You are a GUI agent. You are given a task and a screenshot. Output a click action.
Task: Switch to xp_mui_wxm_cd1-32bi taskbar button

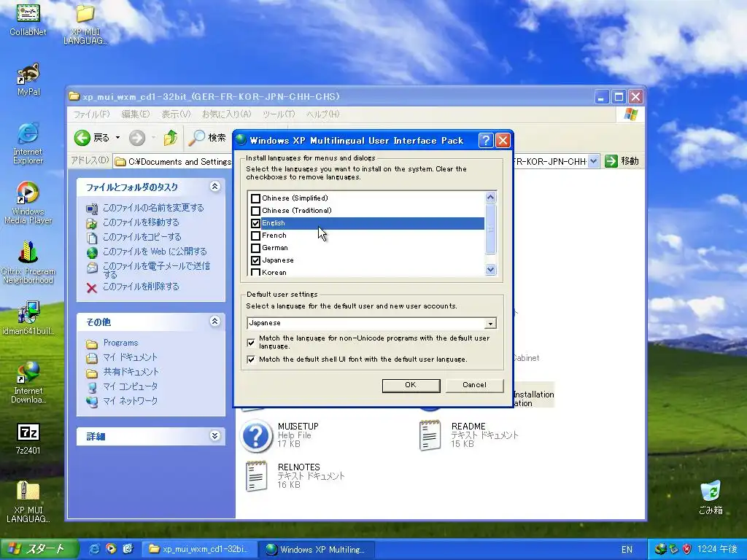[x=198, y=549]
